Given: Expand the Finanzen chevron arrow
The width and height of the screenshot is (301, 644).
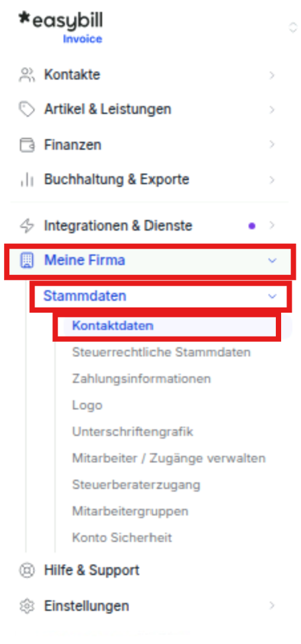Looking at the screenshot, I should coord(272,144).
